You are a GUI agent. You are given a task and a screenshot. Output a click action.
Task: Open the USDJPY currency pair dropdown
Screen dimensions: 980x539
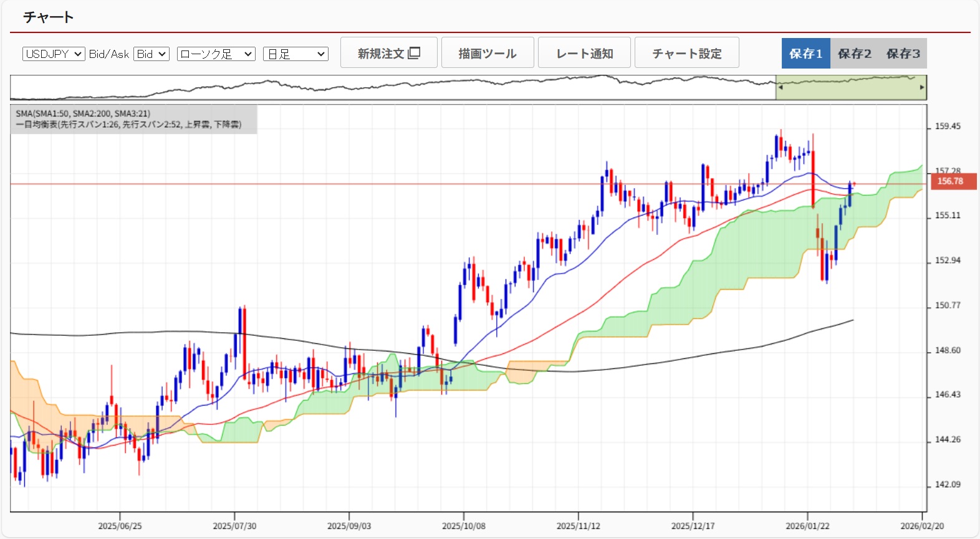(54, 54)
